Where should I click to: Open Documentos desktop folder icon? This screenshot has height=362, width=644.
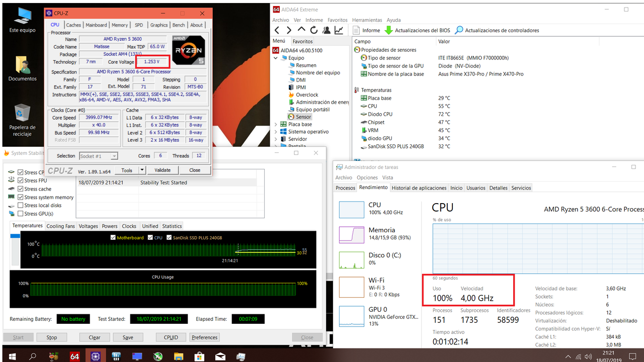coord(22,69)
